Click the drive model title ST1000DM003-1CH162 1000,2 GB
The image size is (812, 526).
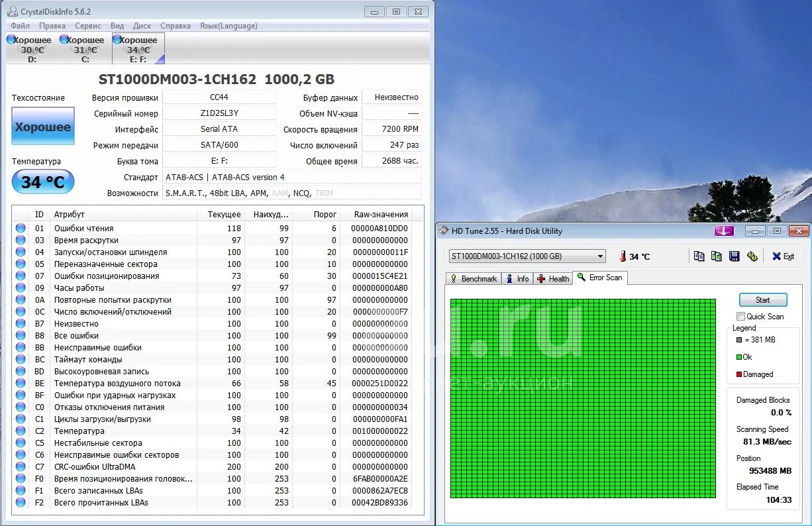[x=217, y=79]
